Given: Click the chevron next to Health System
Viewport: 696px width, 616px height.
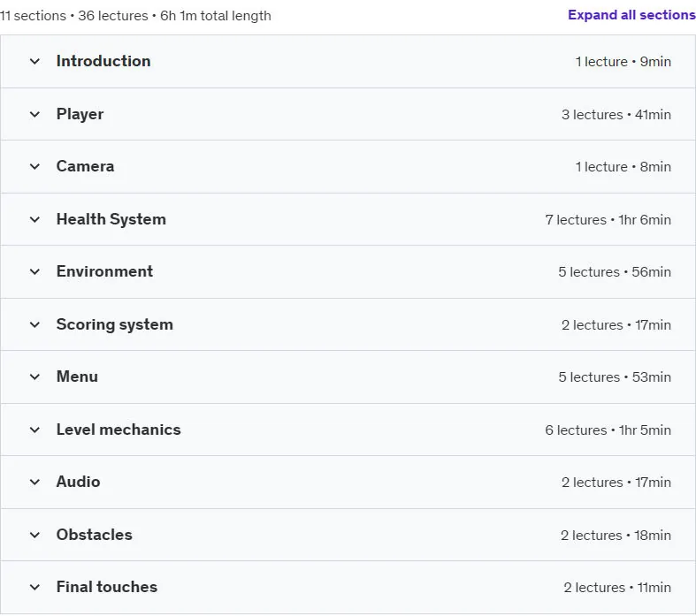Looking at the screenshot, I should pyautogui.click(x=34, y=219).
